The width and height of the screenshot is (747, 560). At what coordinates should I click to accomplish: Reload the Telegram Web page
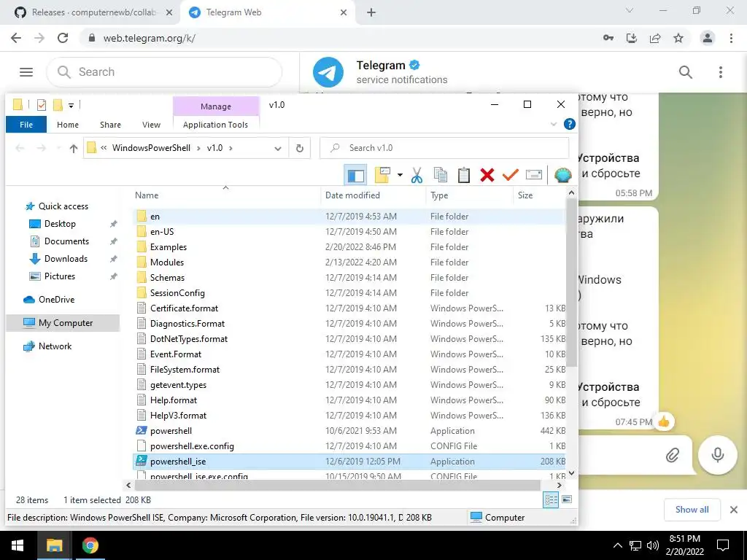point(63,38)
